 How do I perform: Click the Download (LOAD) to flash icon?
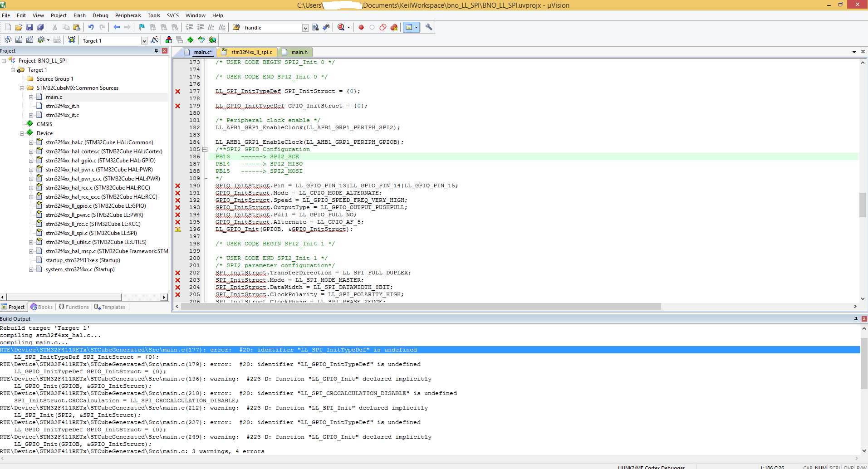(x=72, y=40)
